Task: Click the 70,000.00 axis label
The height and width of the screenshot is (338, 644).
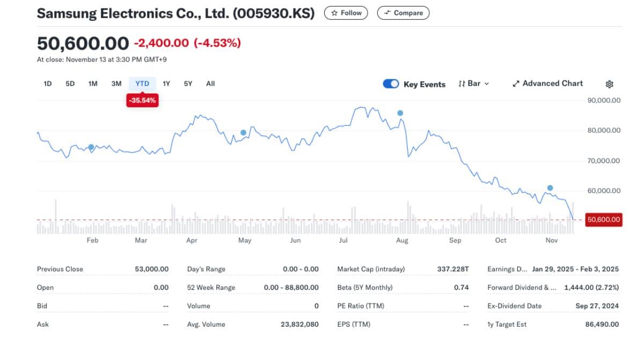Action: [604, 160]
